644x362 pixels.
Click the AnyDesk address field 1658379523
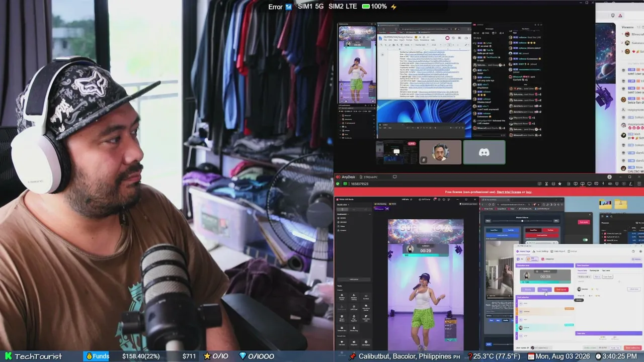pos(360,184)
